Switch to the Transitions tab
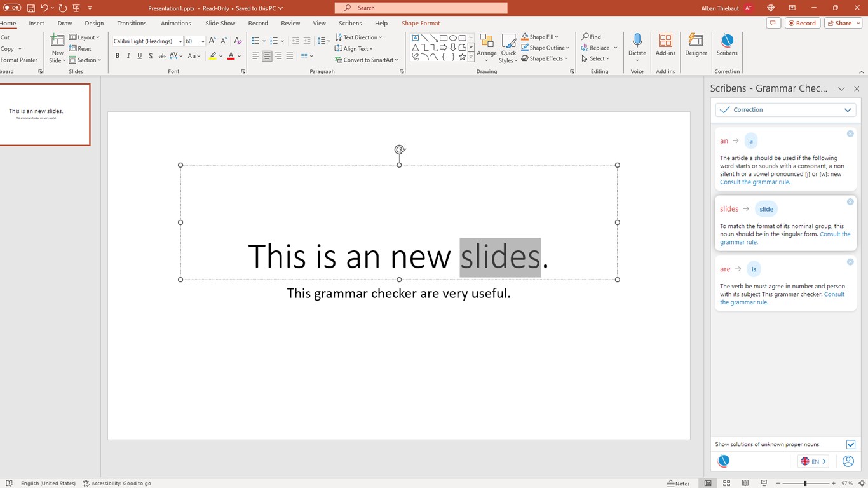Screen dimensions: 868x488 tap(132, 24)
